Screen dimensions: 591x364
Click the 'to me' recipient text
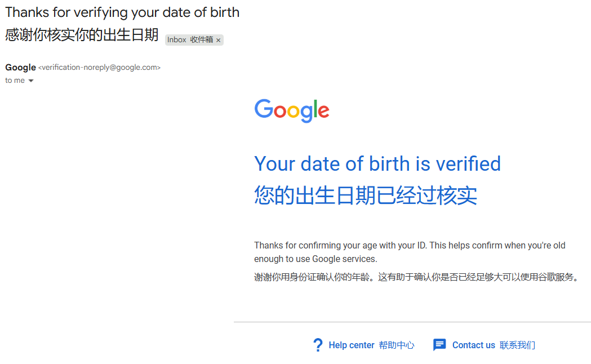click(15, 81)
